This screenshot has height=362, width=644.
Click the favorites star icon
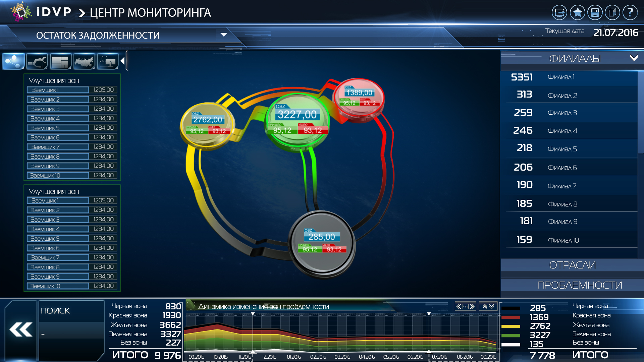[577, 13]
